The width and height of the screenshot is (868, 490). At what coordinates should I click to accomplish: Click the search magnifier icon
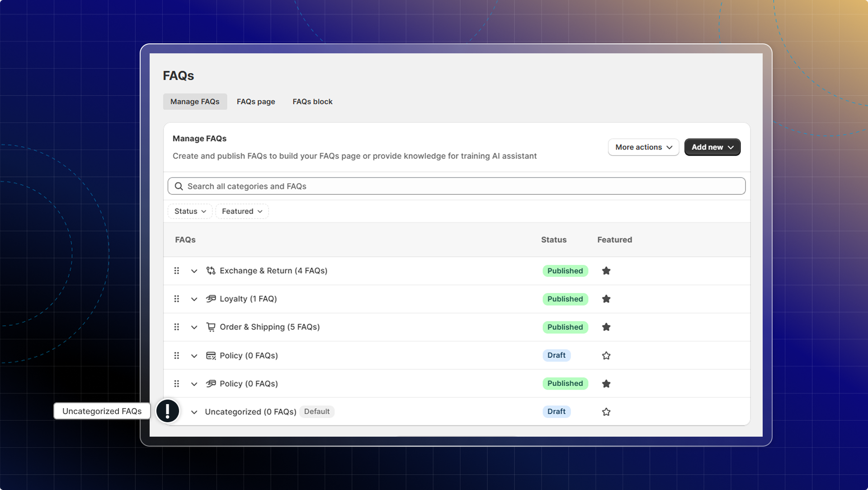[179, 186]
